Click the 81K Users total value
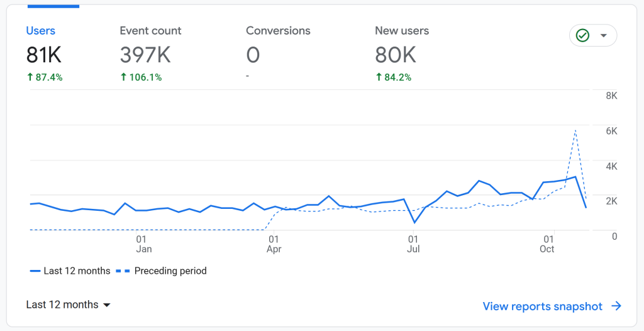The width and height of the screenshot is (644, 331). [43, 56]
